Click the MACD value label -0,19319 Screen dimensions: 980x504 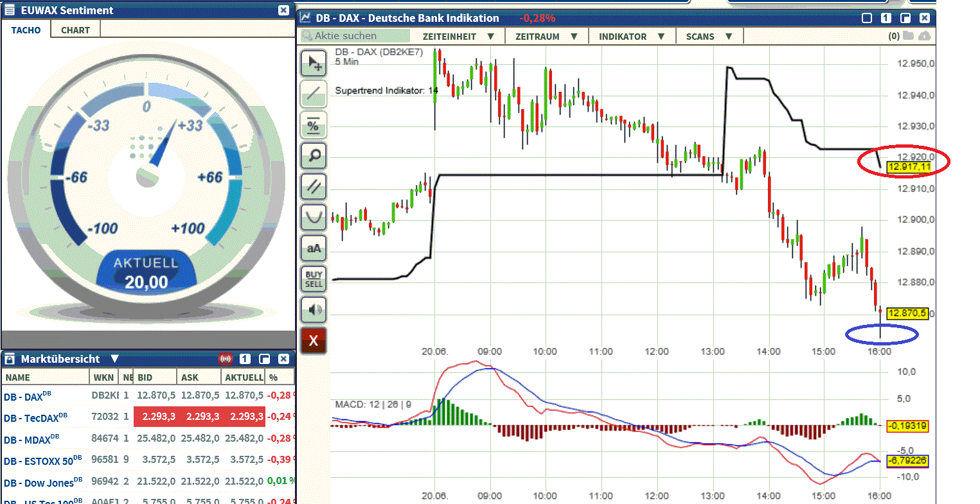click(x=907, y=426)
